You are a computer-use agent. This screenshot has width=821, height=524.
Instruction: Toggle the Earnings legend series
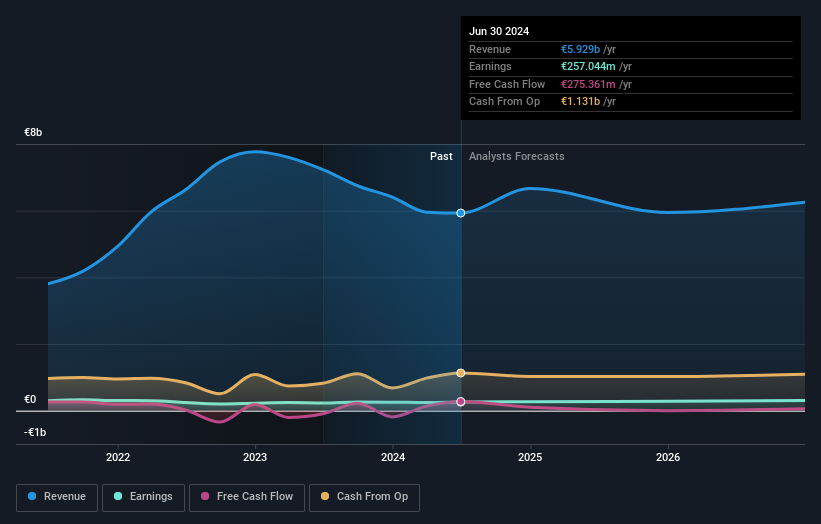[143, 497]
